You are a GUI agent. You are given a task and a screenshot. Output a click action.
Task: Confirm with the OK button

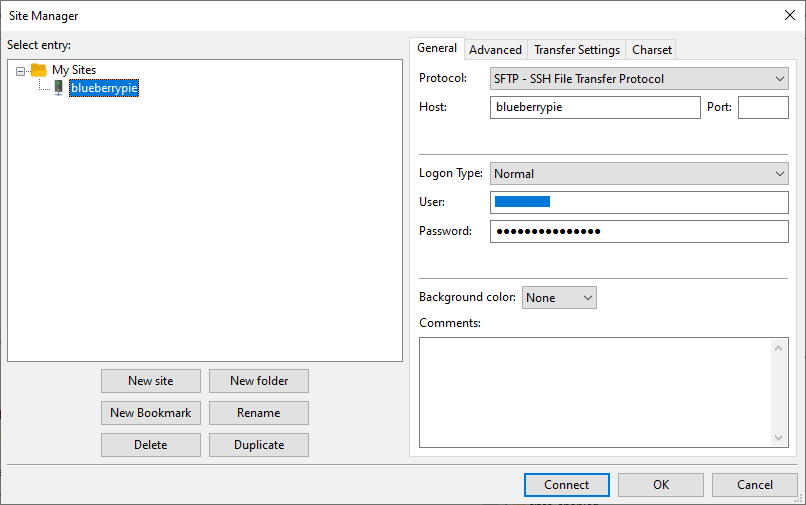[661, 485]
